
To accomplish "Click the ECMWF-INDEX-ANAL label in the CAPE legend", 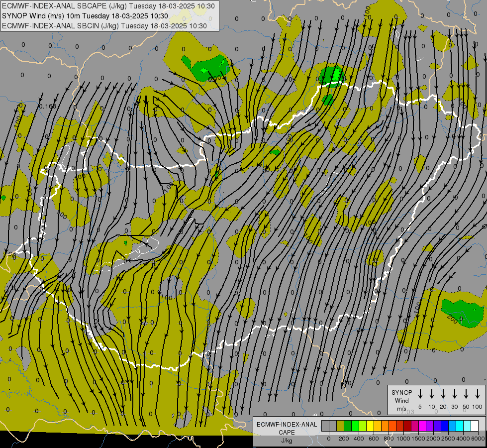I will tap(287, 425).
